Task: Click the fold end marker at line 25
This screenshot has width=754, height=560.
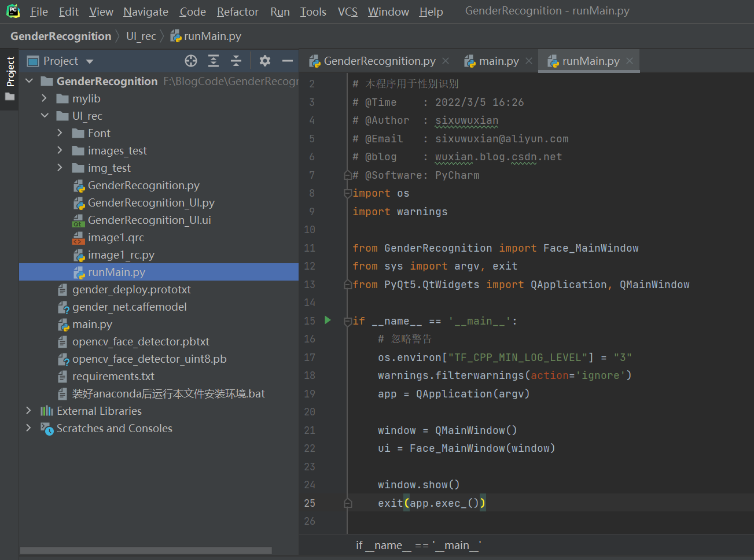Action: pos(348,503)
